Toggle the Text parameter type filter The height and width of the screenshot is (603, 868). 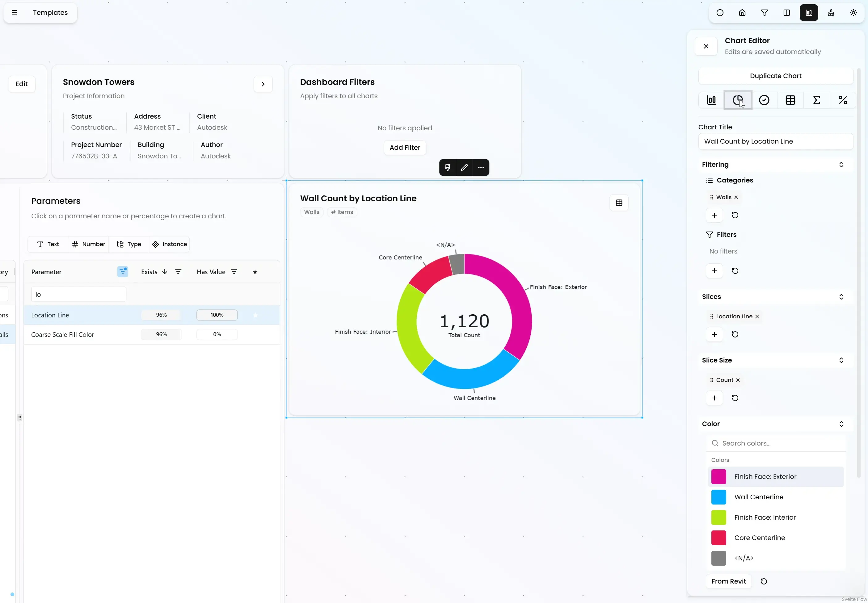tap(48, 244)
